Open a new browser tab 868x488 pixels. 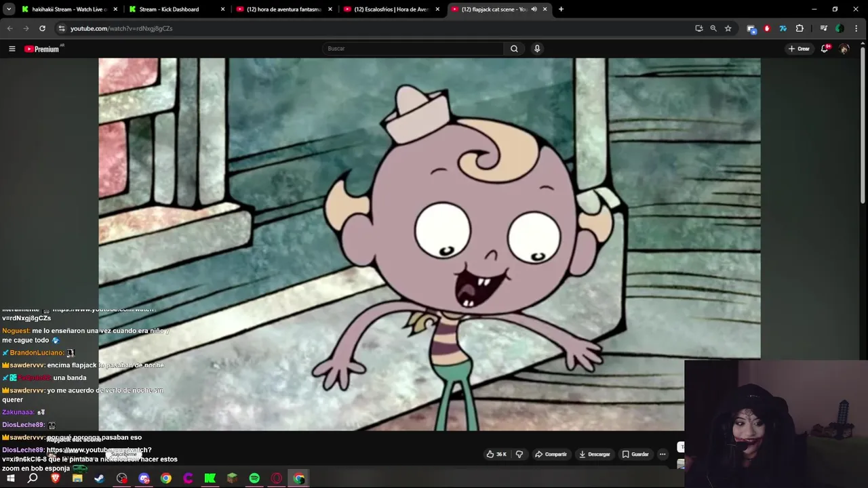pos(561,9)
